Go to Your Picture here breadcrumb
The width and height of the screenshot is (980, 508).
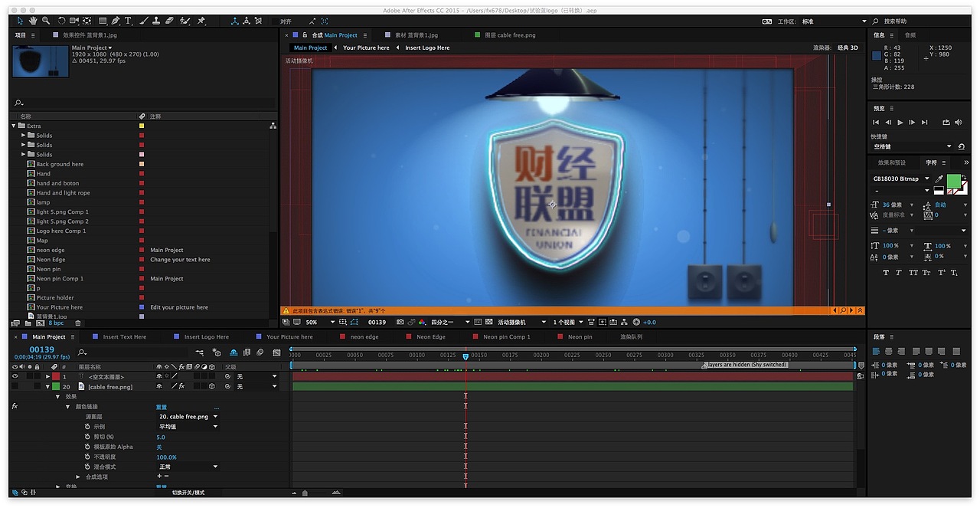coord(366,48)
